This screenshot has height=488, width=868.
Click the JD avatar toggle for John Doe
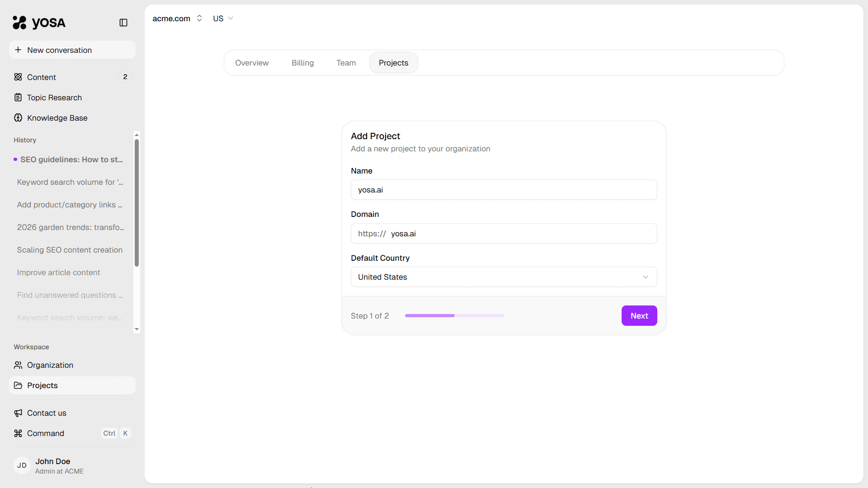pyautogui.click(x=22, y=465)
